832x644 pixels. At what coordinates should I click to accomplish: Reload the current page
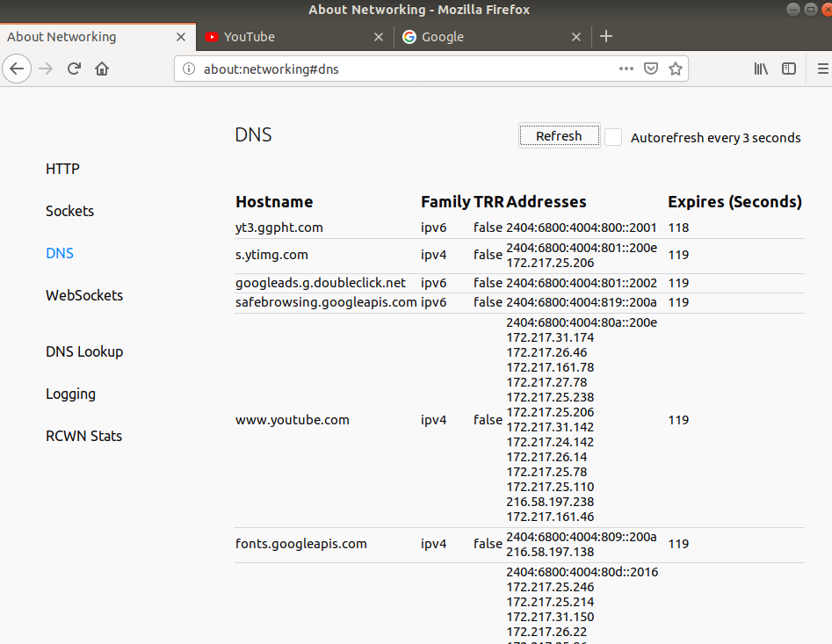[x=74, y=69]
